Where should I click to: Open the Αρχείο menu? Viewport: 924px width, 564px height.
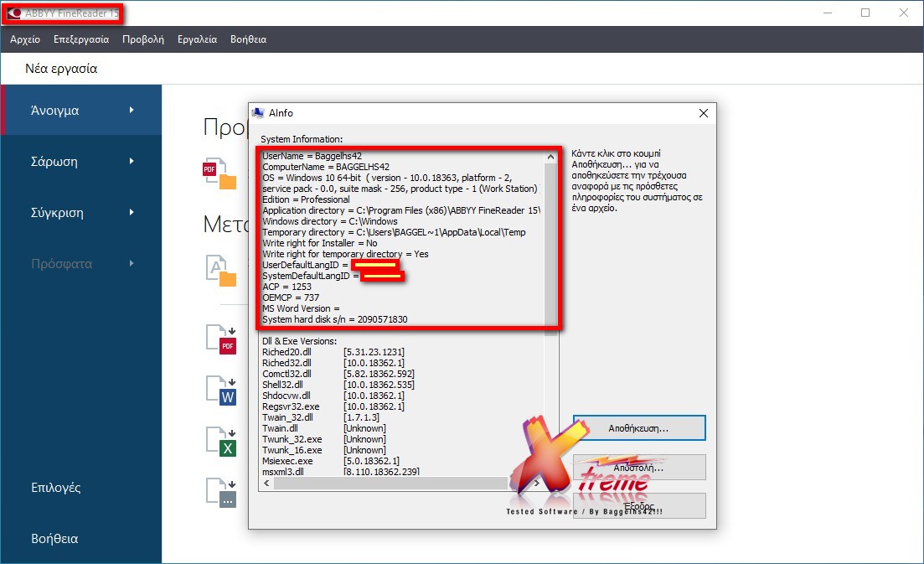click(x=25, y=39)
